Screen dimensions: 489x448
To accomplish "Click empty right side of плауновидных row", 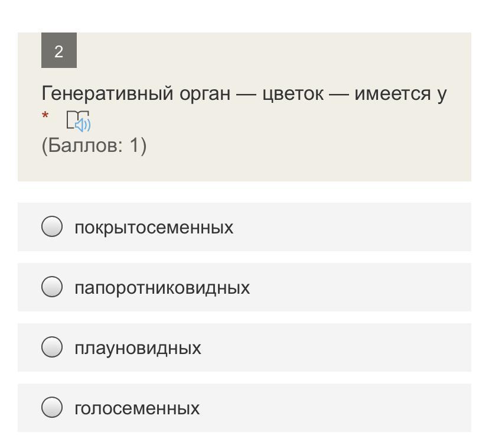I will 366,348.
